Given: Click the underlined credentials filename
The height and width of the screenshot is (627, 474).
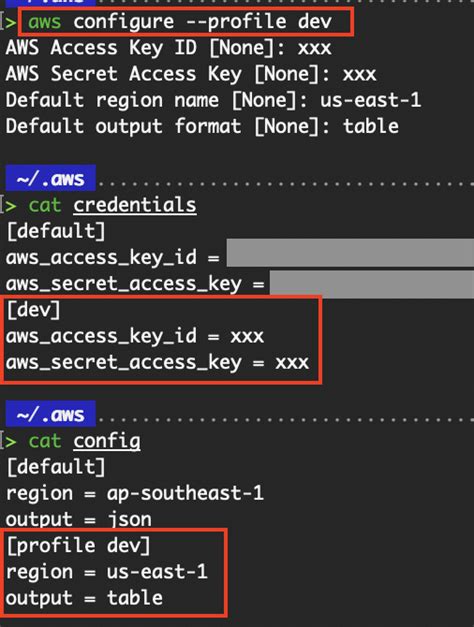Looking at the screenshot, I should [135, 206].
